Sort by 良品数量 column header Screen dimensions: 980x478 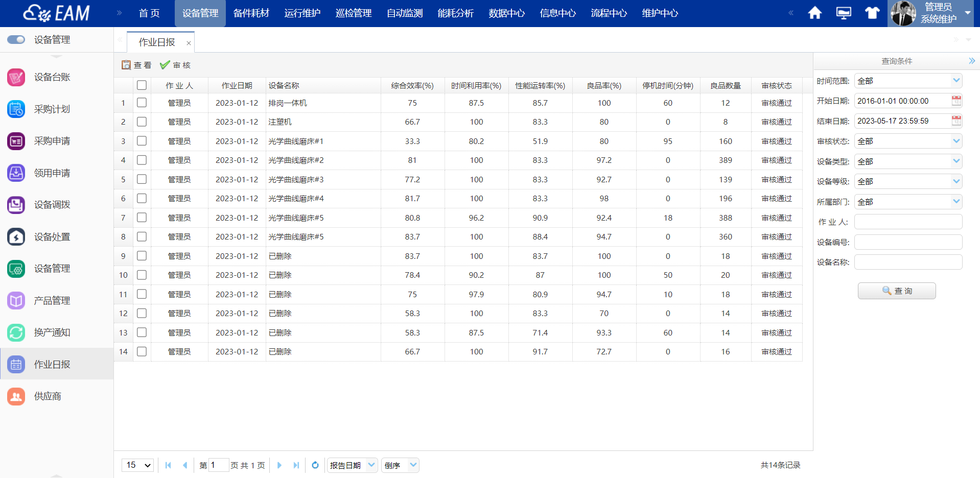pos(726,85)
